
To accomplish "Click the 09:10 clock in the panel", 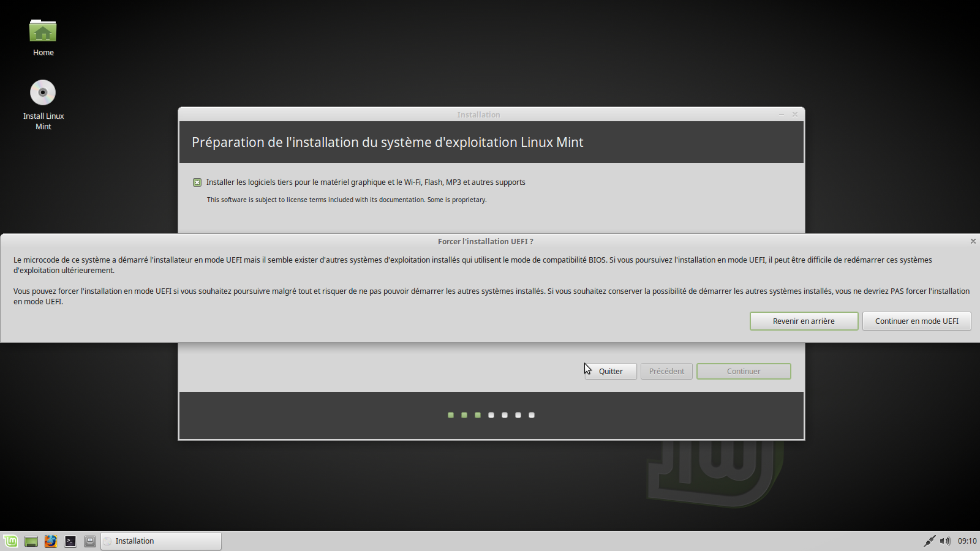I will (x=967, y=541).
